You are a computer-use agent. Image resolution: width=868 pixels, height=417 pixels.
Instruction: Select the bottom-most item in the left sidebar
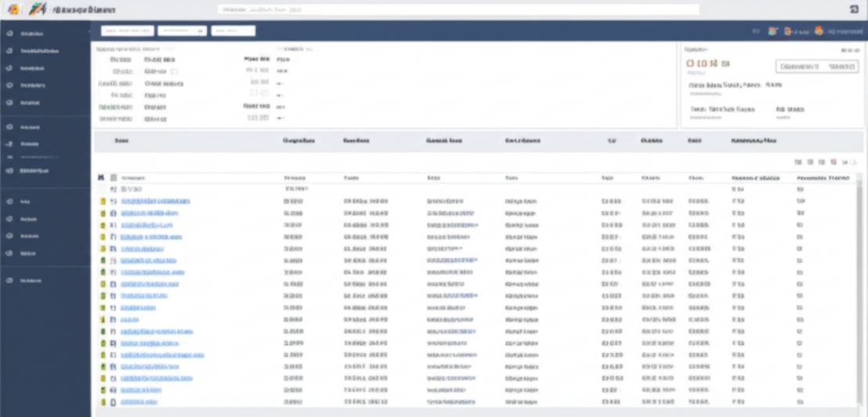[x=31, y=280]
